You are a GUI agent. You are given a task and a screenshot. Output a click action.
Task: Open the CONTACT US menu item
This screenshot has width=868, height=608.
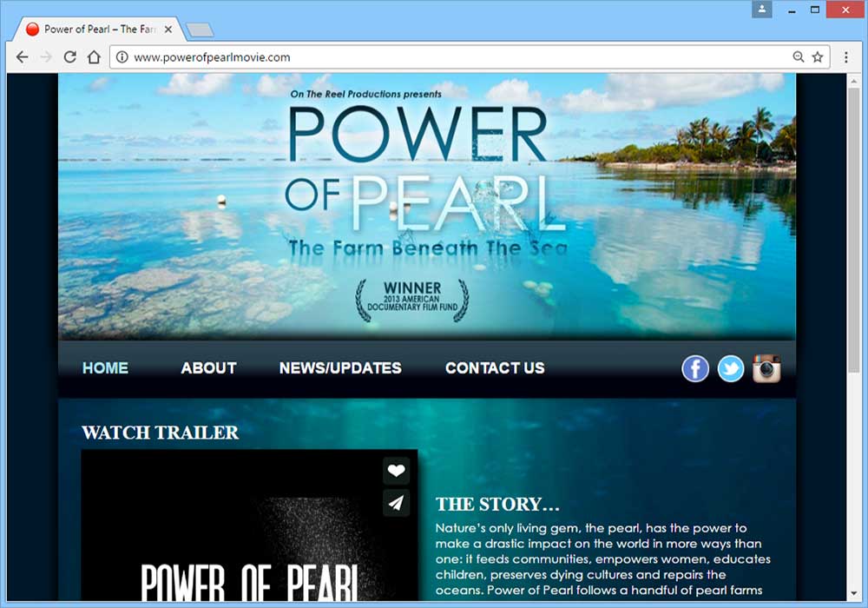coord(495,368)
